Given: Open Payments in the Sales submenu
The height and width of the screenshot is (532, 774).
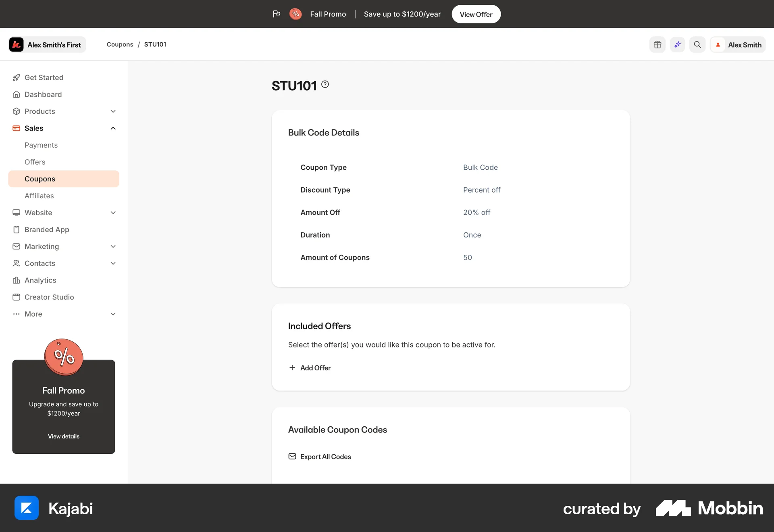Looking at the screenshot, I should coord(41,145).
